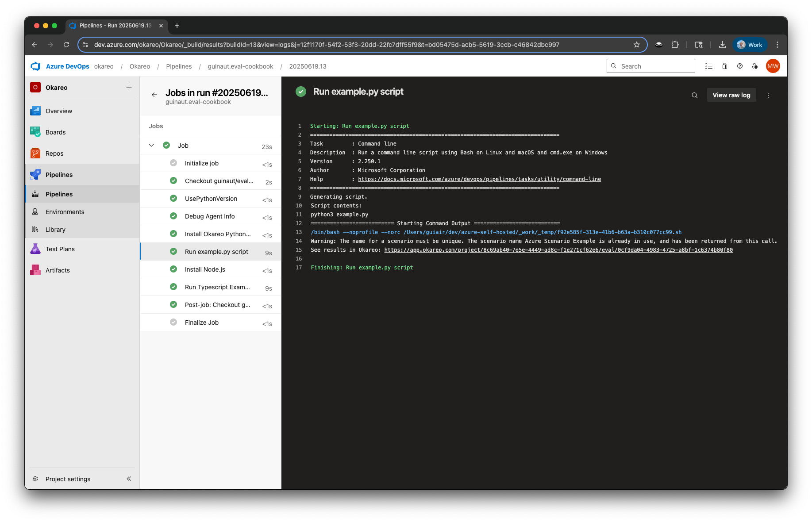Screen dimensions: 812x522
Task: Select the Finalize Job step
Action: 211,322
